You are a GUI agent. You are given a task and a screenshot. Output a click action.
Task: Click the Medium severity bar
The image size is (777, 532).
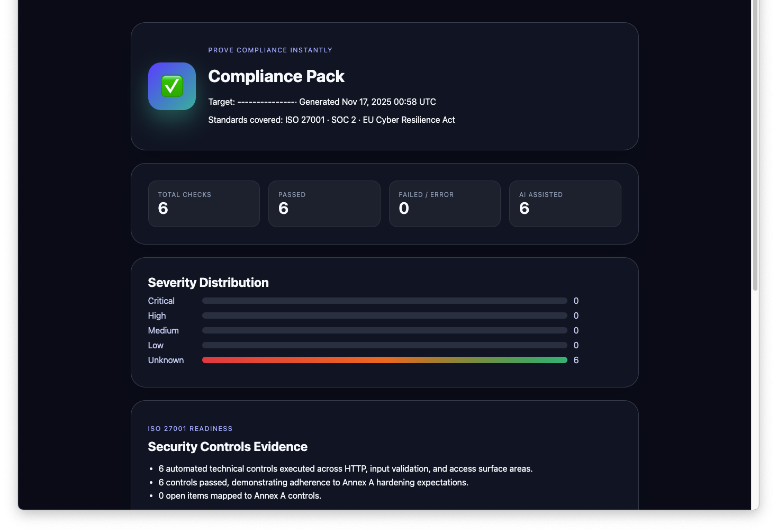(384, 330)
